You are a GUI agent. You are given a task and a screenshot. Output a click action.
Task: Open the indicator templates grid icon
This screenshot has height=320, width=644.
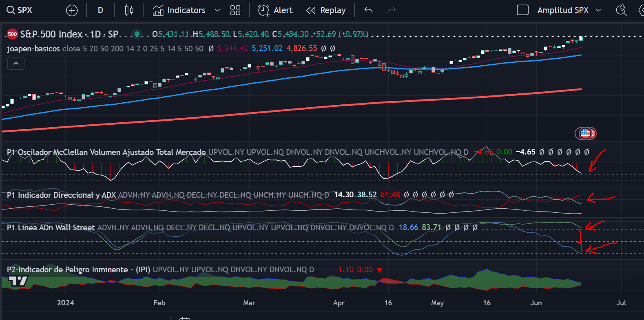(235, 10)
